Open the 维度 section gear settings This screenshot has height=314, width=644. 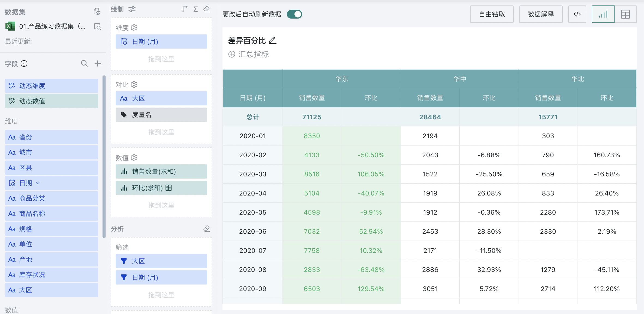[x=134, y=28]
